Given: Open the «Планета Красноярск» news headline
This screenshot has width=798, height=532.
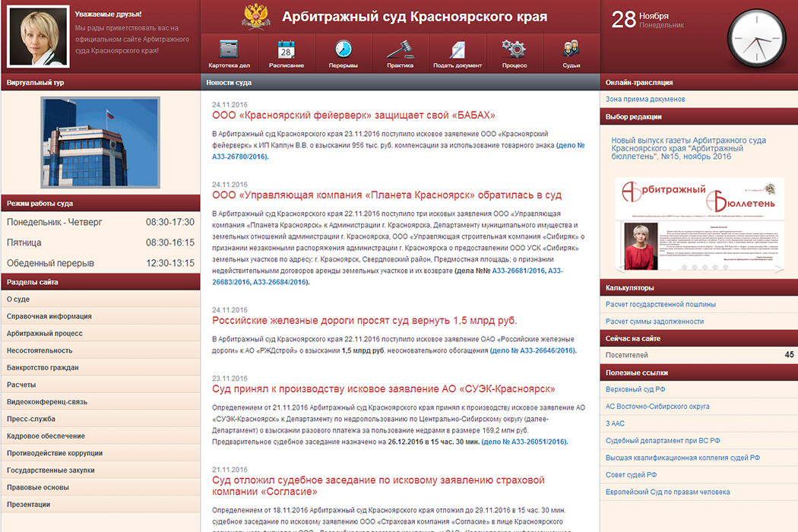Looking at the screenshot, I should [x=387, y=195].
